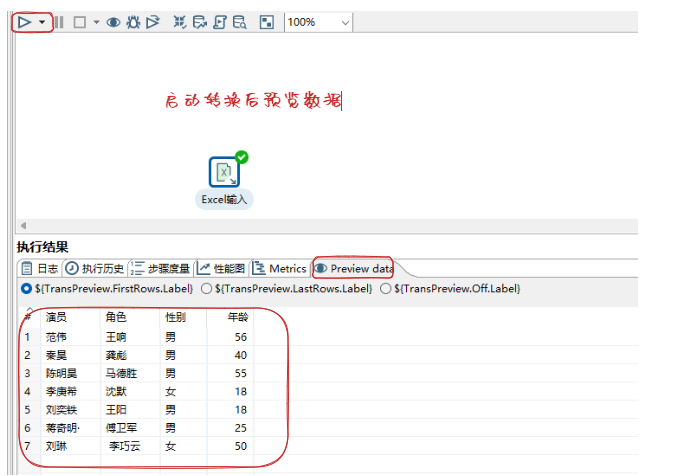
Task: Pause the running transformation
Action: tap(59, 22)
